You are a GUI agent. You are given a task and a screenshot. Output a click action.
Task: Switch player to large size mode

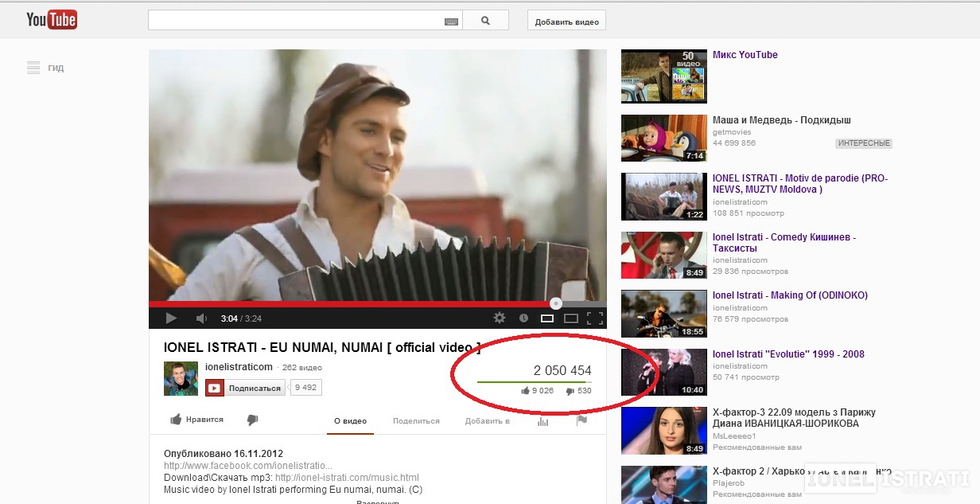pos(570,318)
